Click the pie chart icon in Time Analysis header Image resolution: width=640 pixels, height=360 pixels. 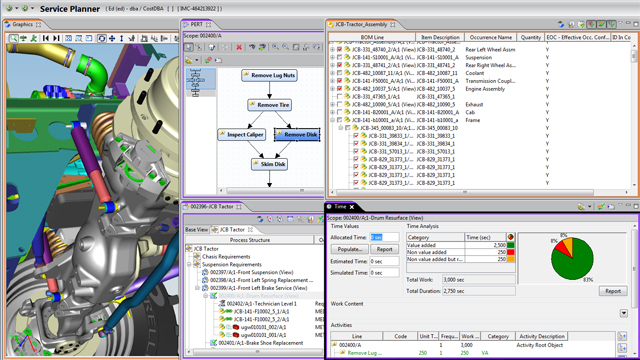point(511,237)
